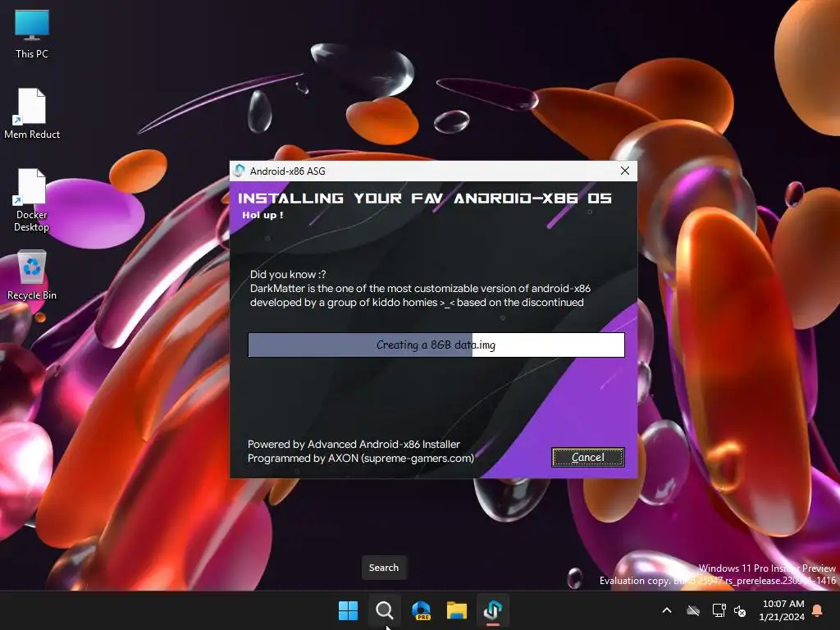Open Mem Reduct desktop shortcut
Screen dimensions: 840x630
click(x=32, y=113)
